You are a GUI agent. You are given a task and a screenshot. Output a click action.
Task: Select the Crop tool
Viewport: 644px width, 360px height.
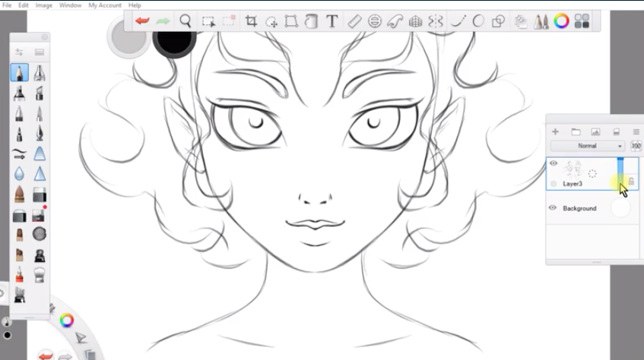[x=251, y=21]
